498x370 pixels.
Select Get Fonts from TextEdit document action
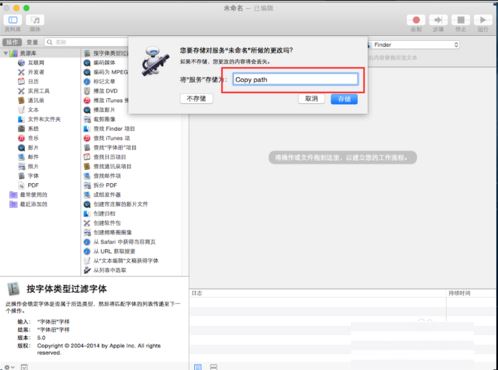click(x=126, y=260)
